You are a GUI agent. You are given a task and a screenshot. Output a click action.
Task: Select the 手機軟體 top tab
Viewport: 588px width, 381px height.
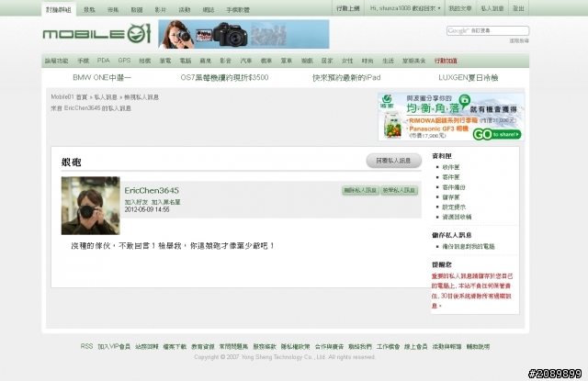click(238, 10)
